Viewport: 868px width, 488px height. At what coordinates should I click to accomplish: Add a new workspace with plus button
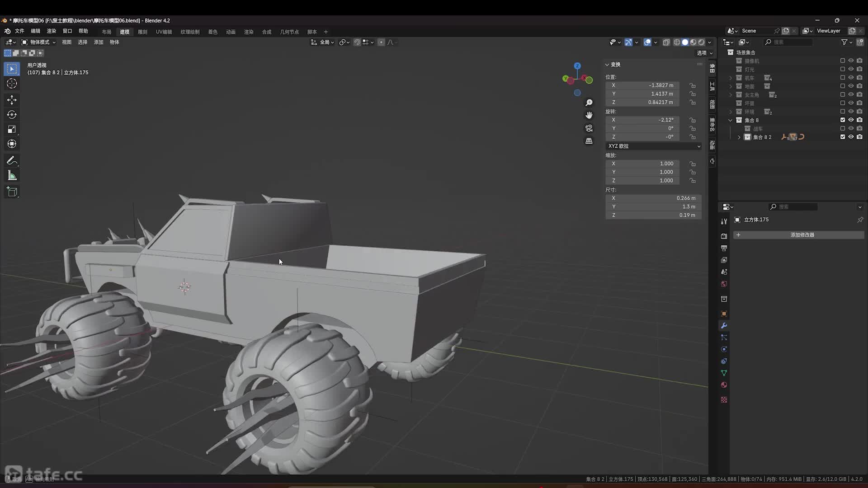click(325, 32)
